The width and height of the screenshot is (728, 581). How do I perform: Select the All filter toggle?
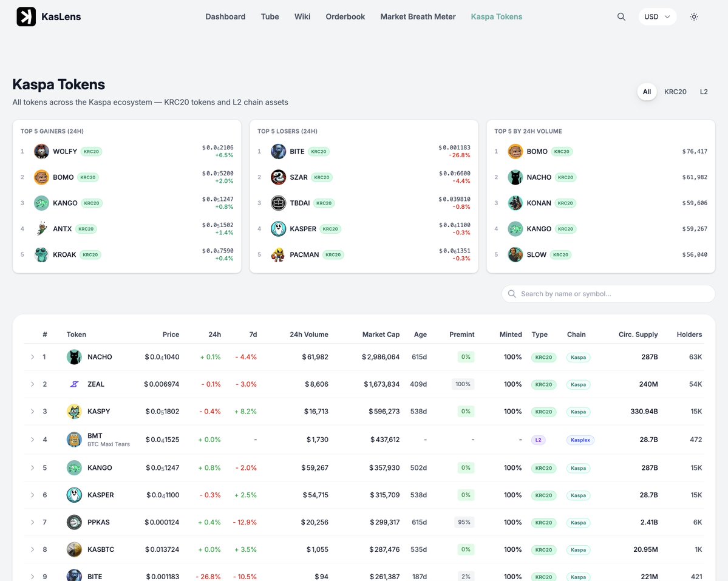pyautogui.click(x=647, y=92)
